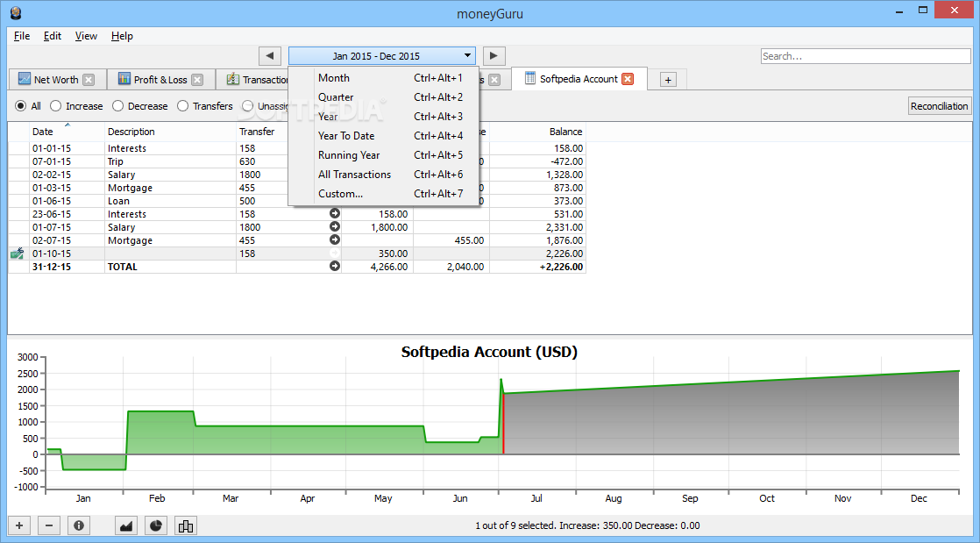The height and width of the screenshot is (543, 980).
Task: Open the View menu
Action: pos(86,36)
